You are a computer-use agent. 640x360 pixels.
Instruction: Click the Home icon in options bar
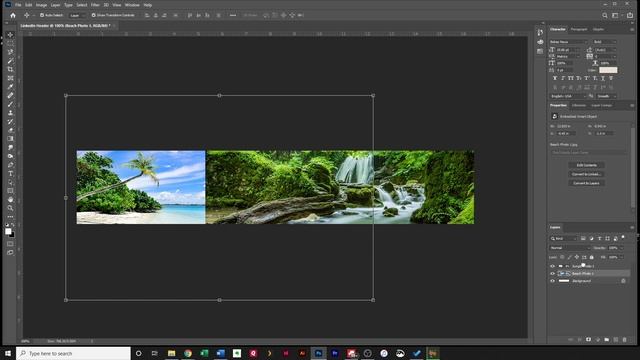click(x=13, y=15)
